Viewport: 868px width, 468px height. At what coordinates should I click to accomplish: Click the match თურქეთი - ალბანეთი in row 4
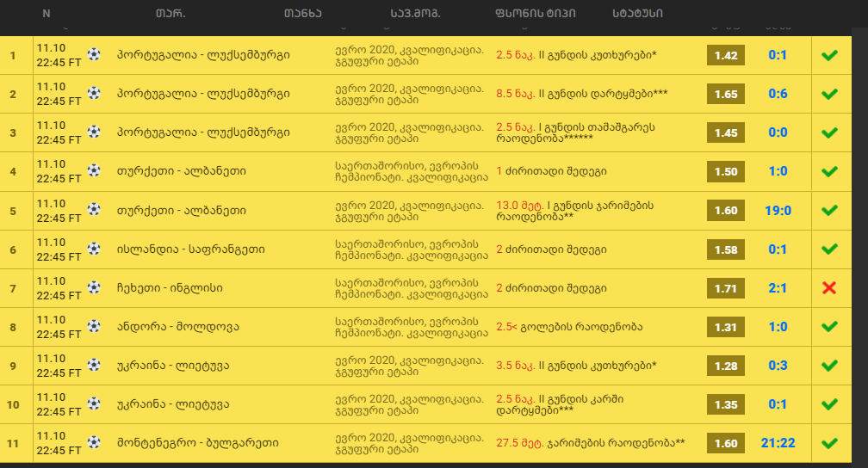(181, 171)
